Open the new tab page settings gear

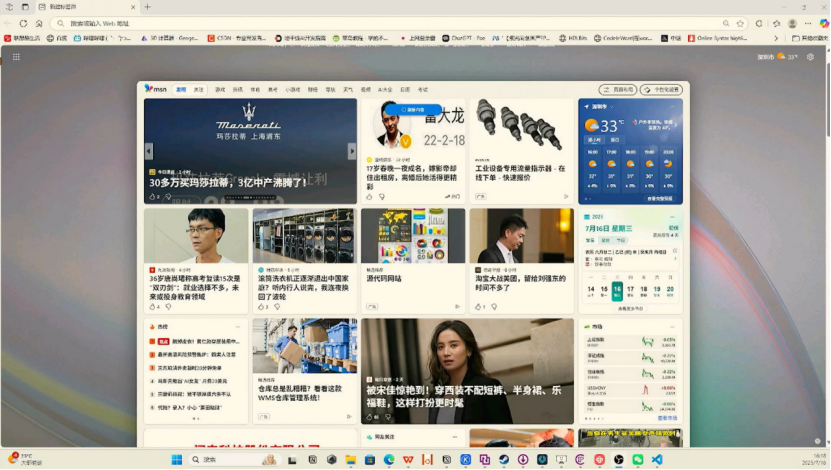(810, 57)
